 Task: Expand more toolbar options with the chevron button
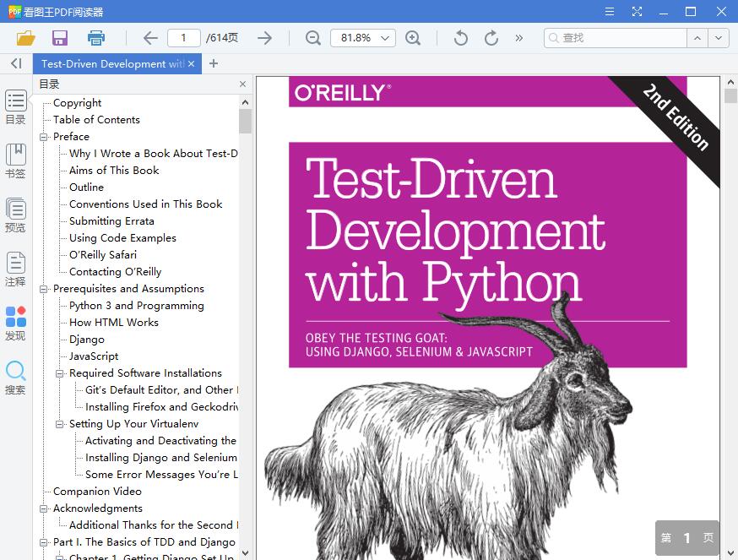tap(518, 37)
